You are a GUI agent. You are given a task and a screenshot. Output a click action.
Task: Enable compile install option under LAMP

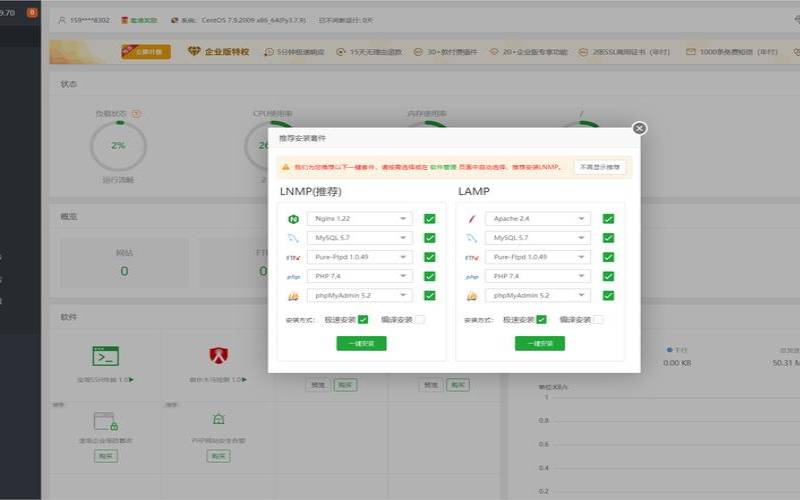click(598, 320)
